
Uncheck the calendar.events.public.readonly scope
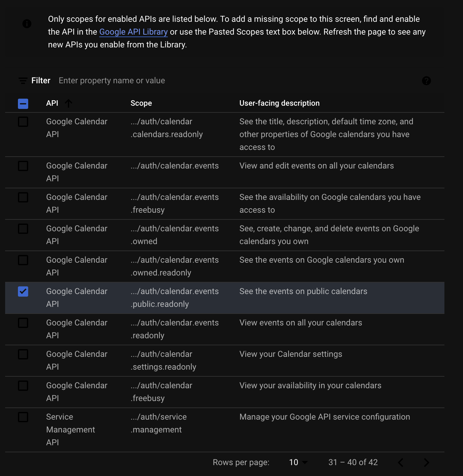pos(23,291)
